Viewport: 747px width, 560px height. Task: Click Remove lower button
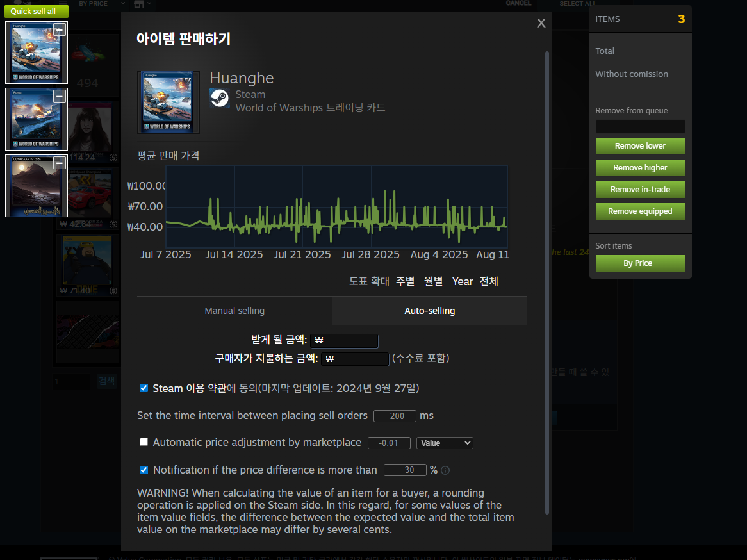(640, 146)
